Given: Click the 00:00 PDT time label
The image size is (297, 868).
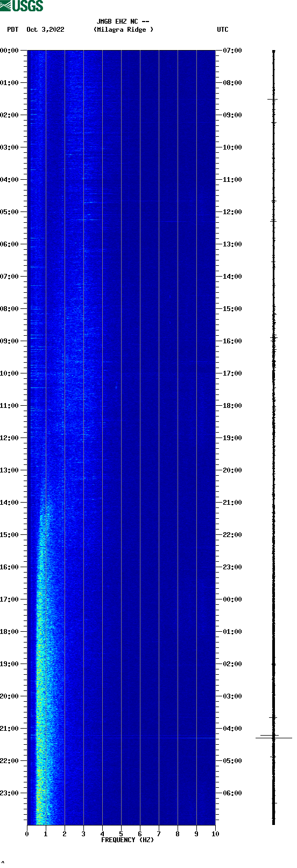Looking at the screenshot, I should point(9,51).
